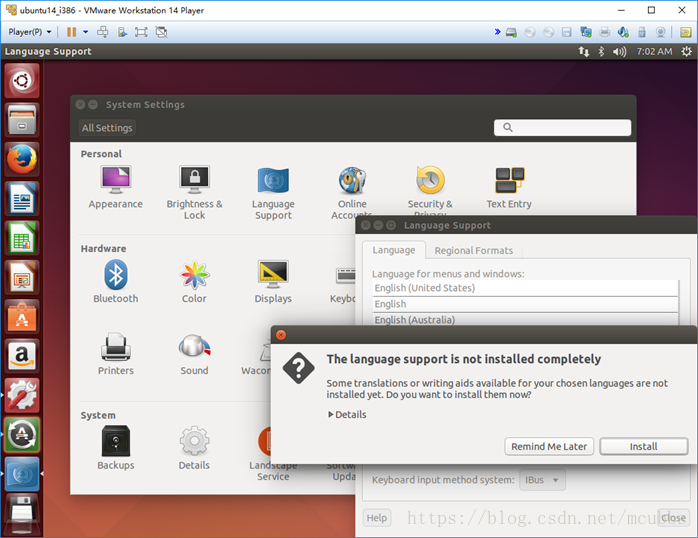Click VMware send Ctrl+Alt+Del icon
This screenshot has width=698, height=538.
(102, 32)
